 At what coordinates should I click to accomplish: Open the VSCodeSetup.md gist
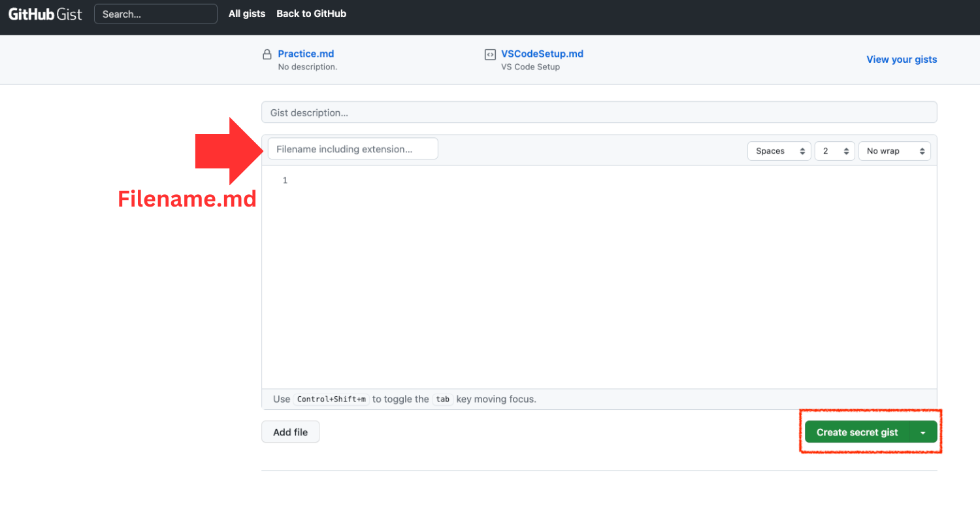(542, 54)
